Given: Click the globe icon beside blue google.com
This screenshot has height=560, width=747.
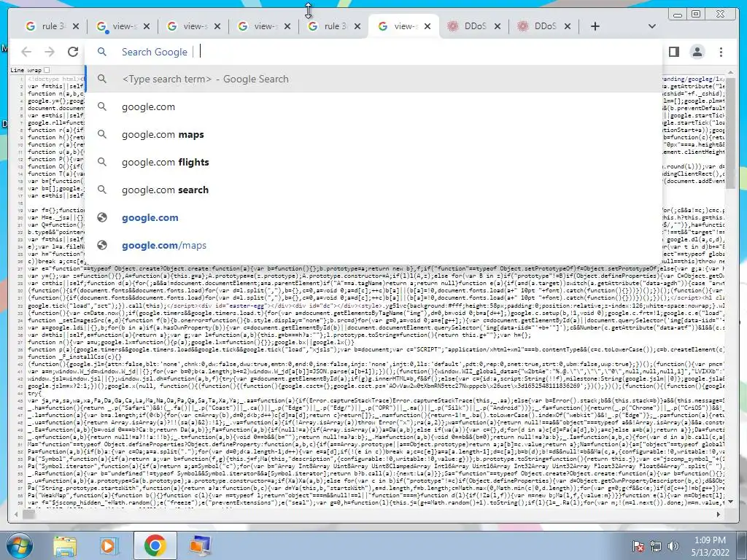Looking at the screenshot, I should pos(102,217).
